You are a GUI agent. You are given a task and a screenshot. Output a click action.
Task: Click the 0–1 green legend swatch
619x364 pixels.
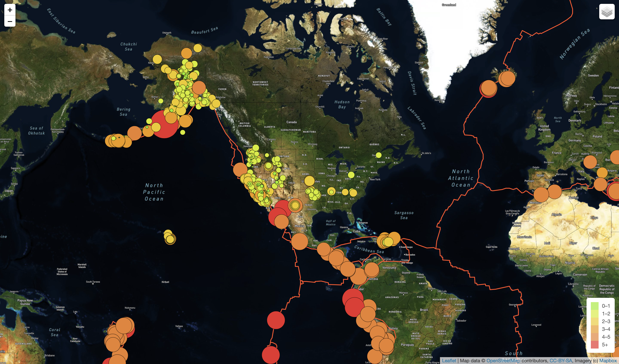[594, 306]
